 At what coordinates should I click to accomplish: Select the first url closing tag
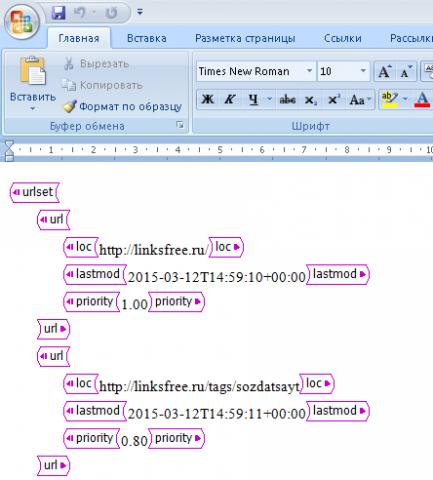pos(53,329)
